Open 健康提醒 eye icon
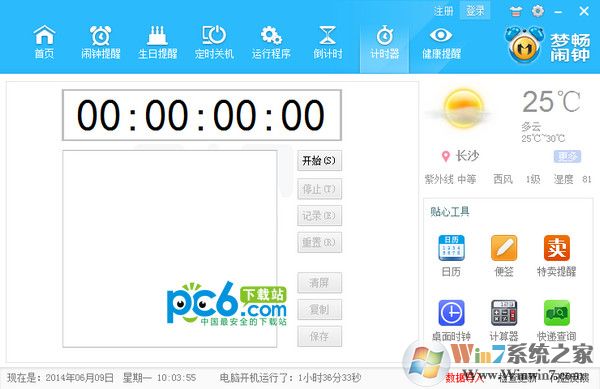 [x=441, y=42]
